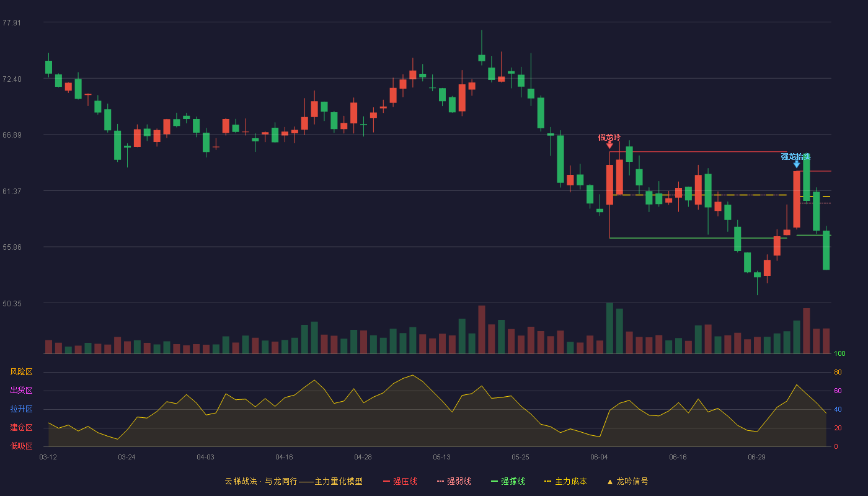
Task: Click the 云梯战法 chart title text
Action: click(x=241, y=481)
